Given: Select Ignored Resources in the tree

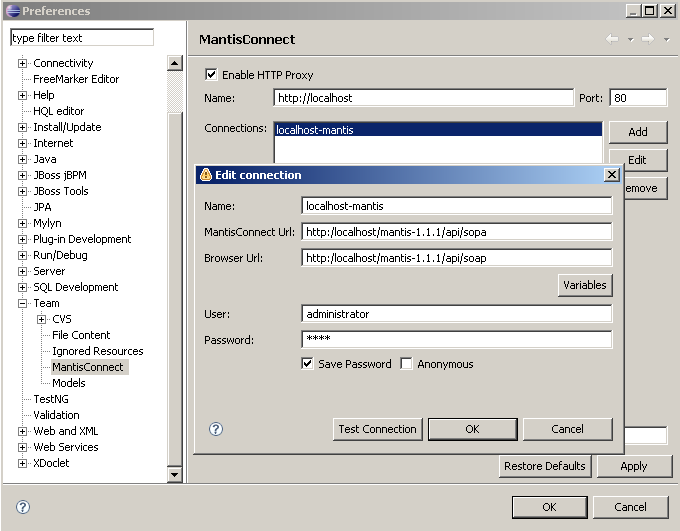Looking at the screenshot, I should tap(97, 351).
